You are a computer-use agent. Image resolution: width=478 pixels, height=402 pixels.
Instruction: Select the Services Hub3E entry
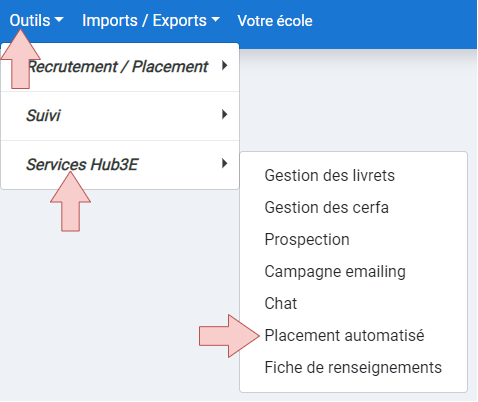[120, 165]
